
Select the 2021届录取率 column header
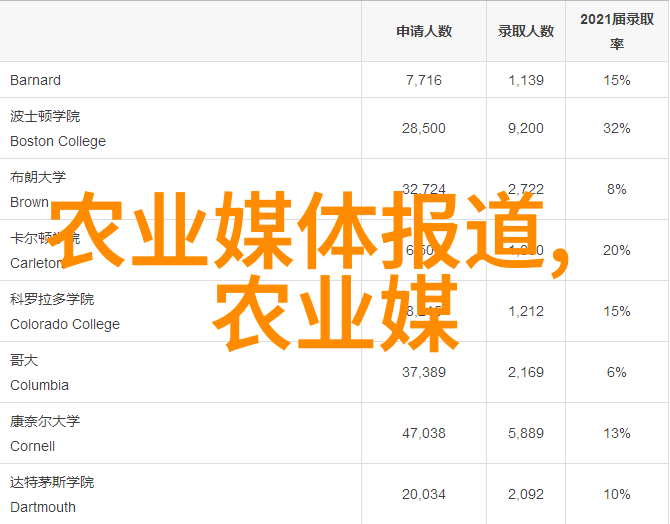click(x=617, y=31)
